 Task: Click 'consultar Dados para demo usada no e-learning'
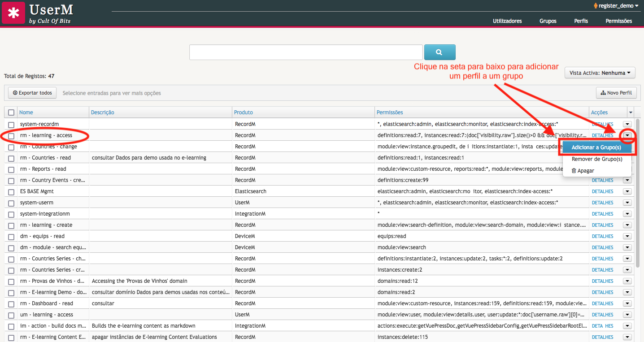click(x=149, y=158)
